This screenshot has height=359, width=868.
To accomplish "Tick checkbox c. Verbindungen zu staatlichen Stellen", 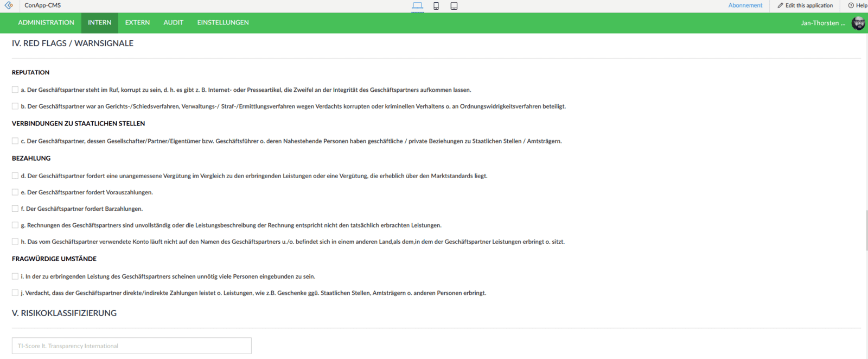I will point(15,141).
